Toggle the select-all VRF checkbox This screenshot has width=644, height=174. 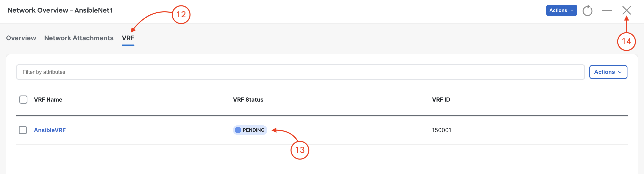pyautogui.click(x=23, y=100)
